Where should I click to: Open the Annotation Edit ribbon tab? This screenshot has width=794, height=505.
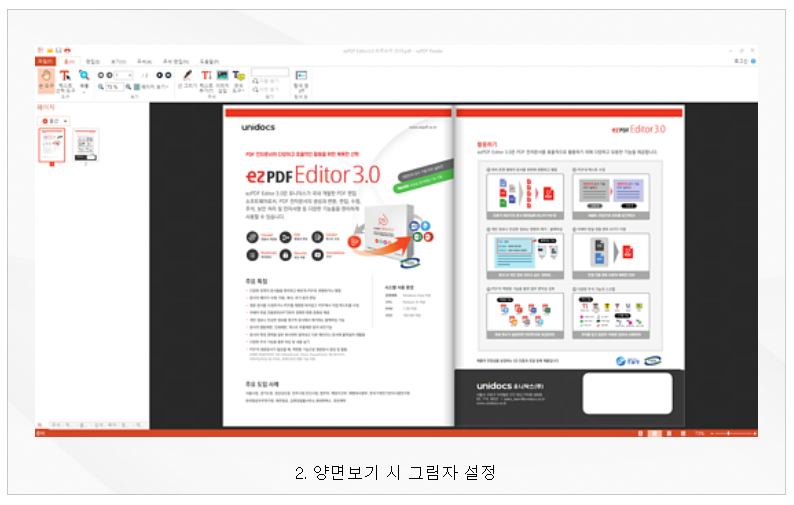pyautogui.click(x=176, y=61)
